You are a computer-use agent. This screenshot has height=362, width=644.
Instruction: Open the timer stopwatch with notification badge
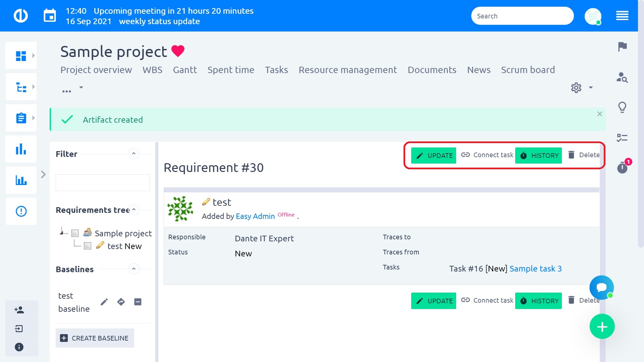click(622, 167)
